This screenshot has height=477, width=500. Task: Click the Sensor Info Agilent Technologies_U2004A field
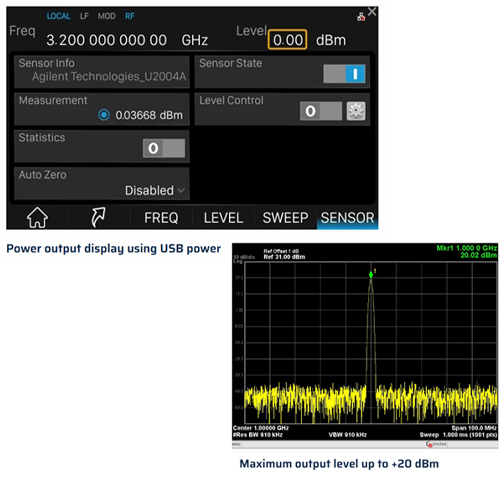(102, 71)
